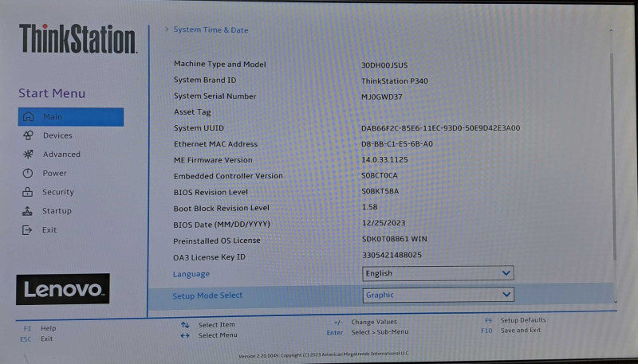Click the Start Menu heading
The image size is (638, 364).
(52, 93)
